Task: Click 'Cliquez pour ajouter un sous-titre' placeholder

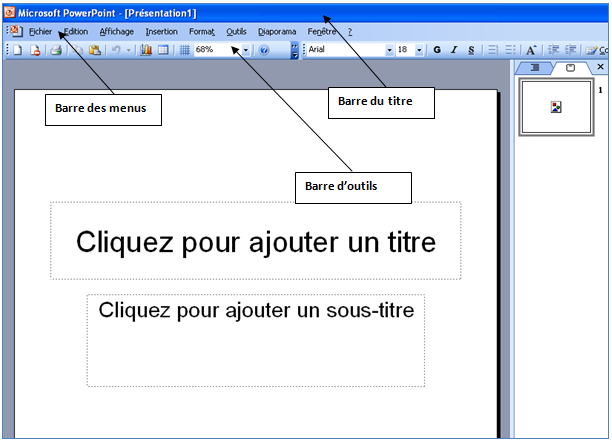Action: point(256,340)
